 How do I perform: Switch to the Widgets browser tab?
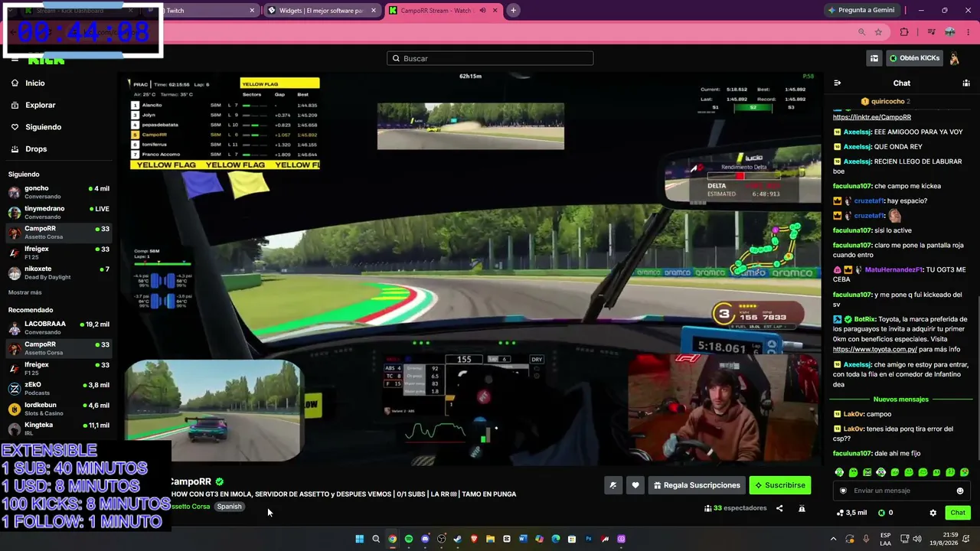(x=322, y=11)
